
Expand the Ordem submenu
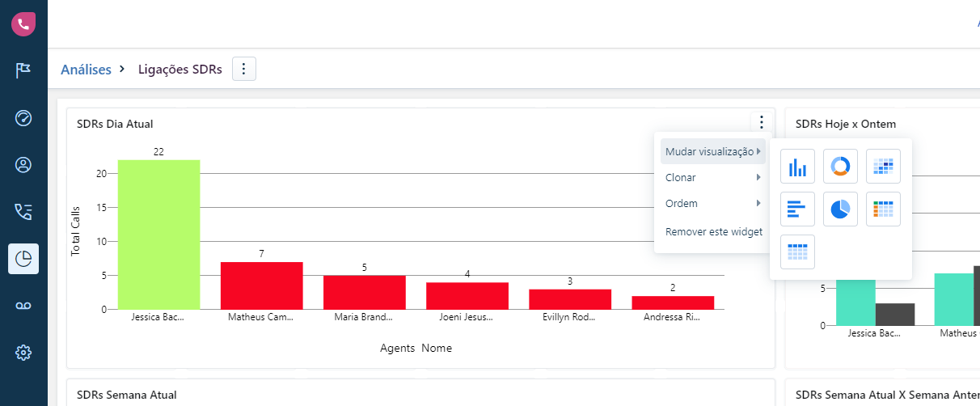[x=712, y=203]
